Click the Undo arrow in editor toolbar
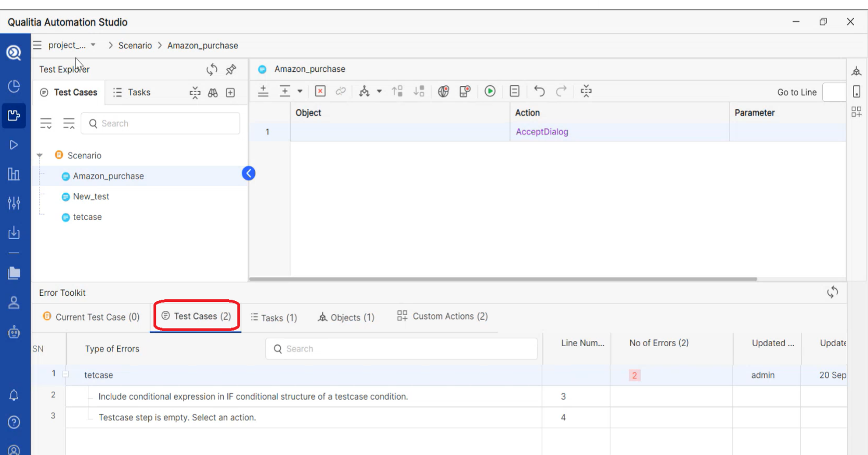 click(x=539, y=91)
